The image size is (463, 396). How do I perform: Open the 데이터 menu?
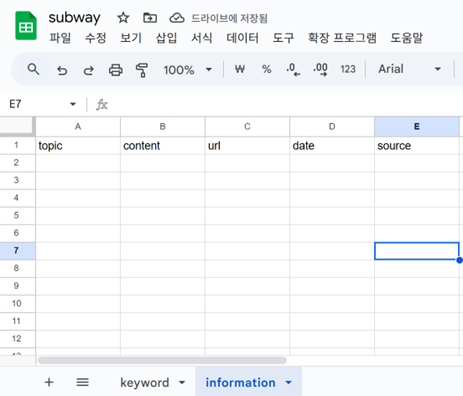coord(243,38)
